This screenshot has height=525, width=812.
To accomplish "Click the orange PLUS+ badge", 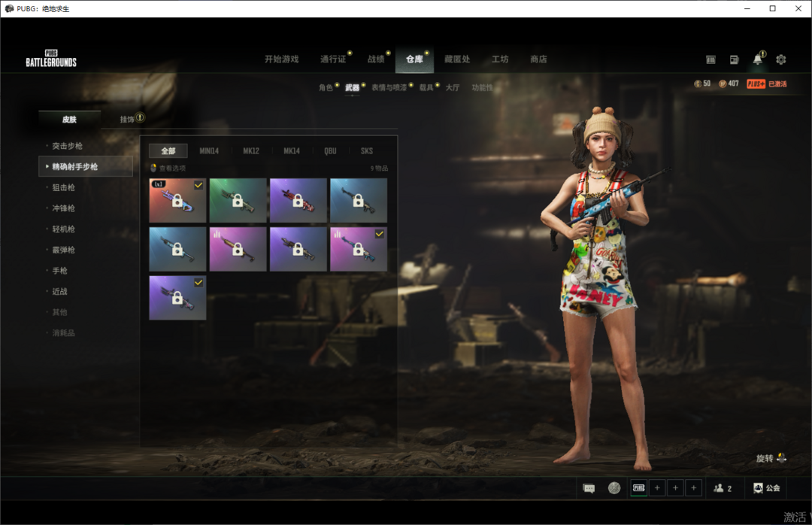I will click(756, 84).
